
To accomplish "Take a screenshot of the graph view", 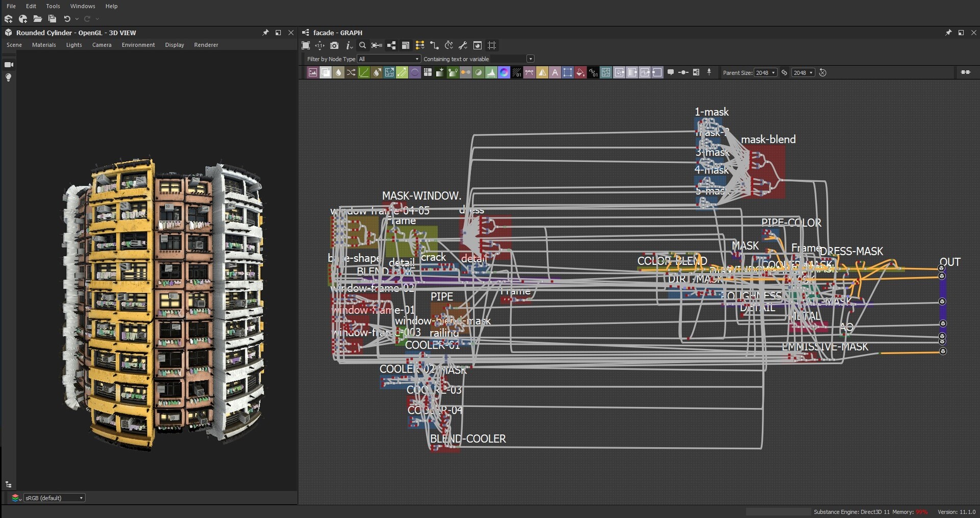I will [334, 45].
